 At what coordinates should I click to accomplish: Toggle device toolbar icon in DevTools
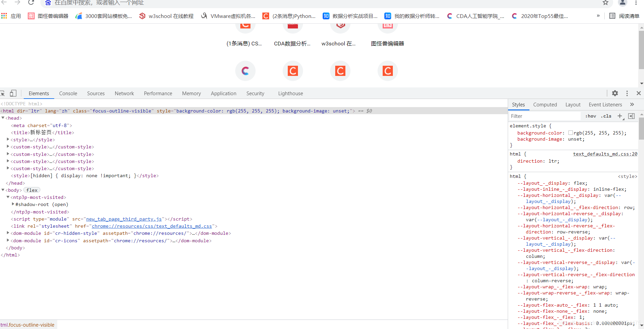[13, 94]
